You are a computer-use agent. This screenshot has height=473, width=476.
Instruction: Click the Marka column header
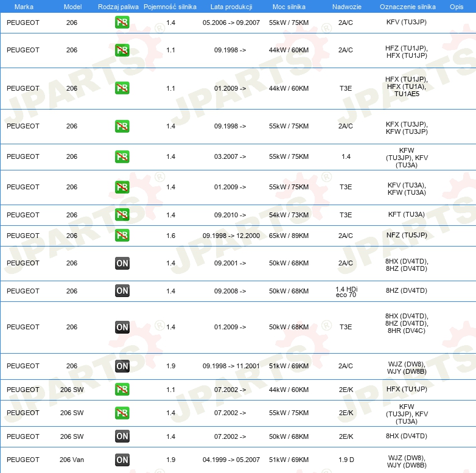(24, 7)
